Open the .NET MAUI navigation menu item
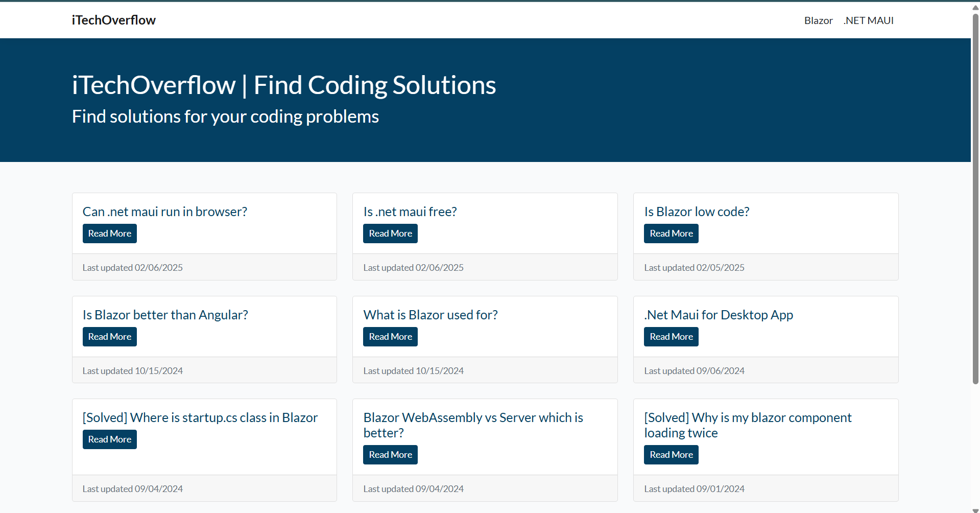 [868, 20]
